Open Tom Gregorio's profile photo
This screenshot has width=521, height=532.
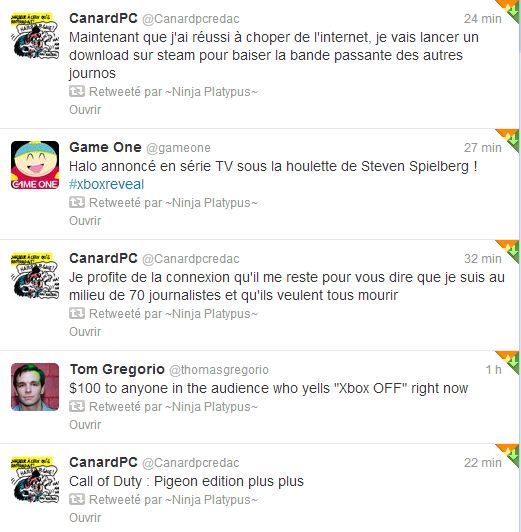click(x=35, y=387)
